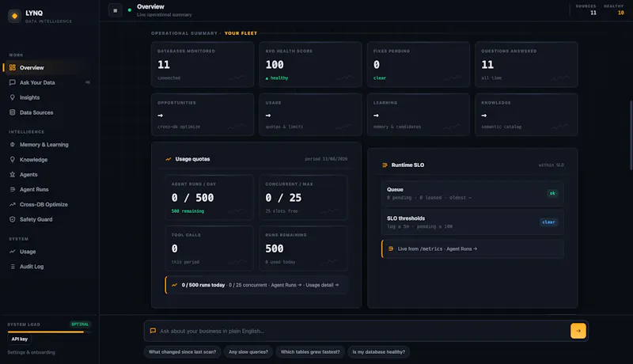
Task: Click the System Load progress bar
Action: pos(49,332)
